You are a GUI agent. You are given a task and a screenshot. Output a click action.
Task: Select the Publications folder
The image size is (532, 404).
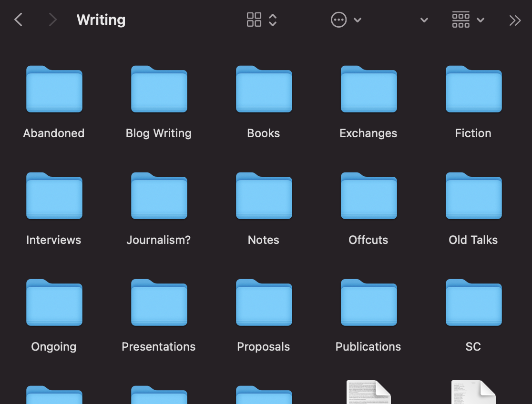click(368, 303)
